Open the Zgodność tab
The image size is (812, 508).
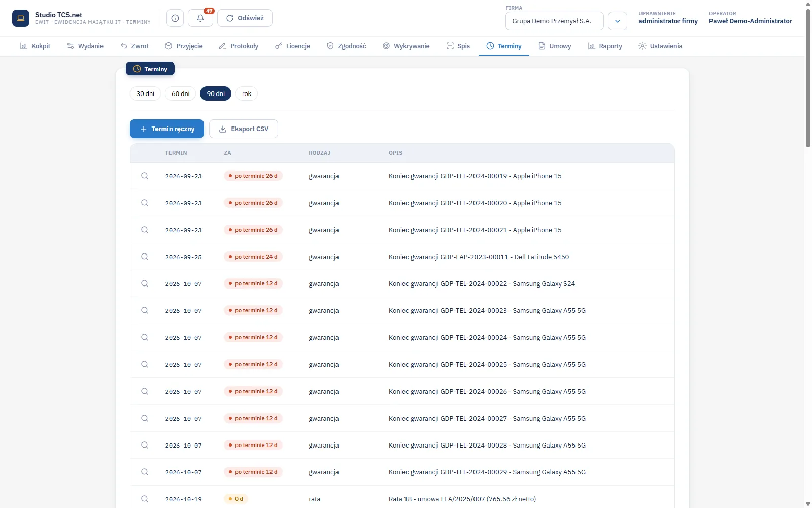(x=346, y=46)
